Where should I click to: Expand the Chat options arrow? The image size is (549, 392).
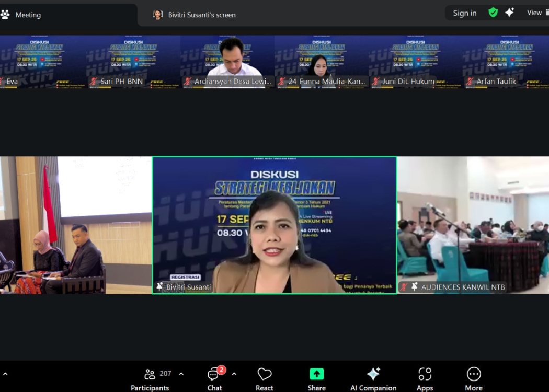point(234,374)
